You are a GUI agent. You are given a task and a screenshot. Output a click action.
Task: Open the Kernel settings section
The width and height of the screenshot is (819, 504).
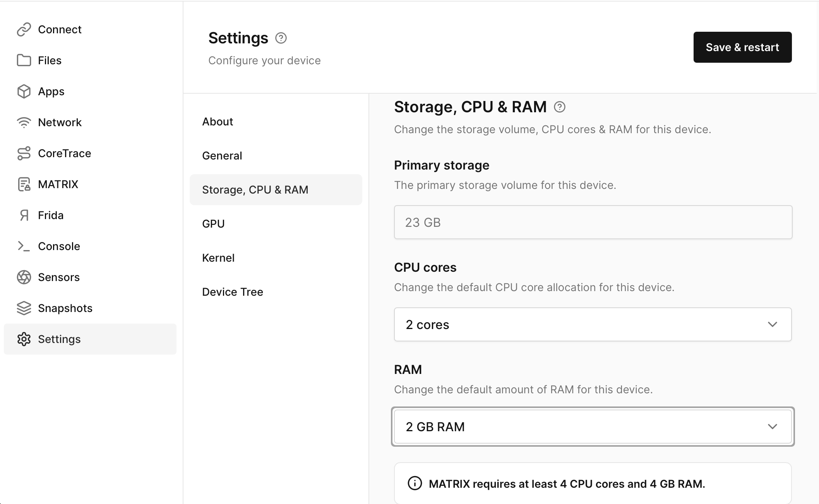pyautogui.click(x=218, y=257)
